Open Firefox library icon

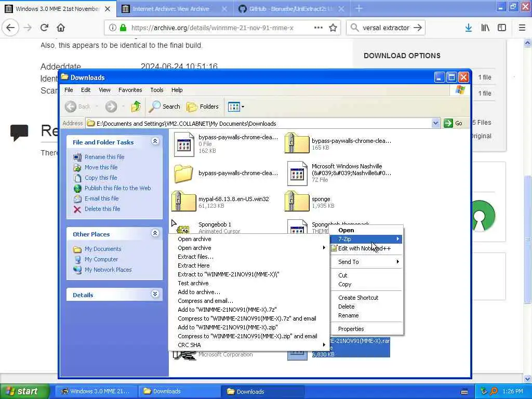coord(485,28)
